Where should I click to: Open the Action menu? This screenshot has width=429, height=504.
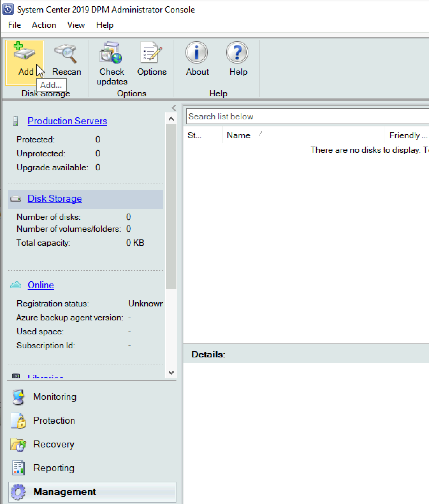click(44, 25)
